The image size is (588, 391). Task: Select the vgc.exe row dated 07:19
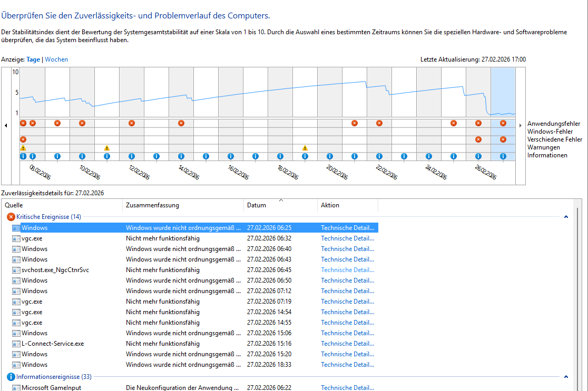click(195, 302)
